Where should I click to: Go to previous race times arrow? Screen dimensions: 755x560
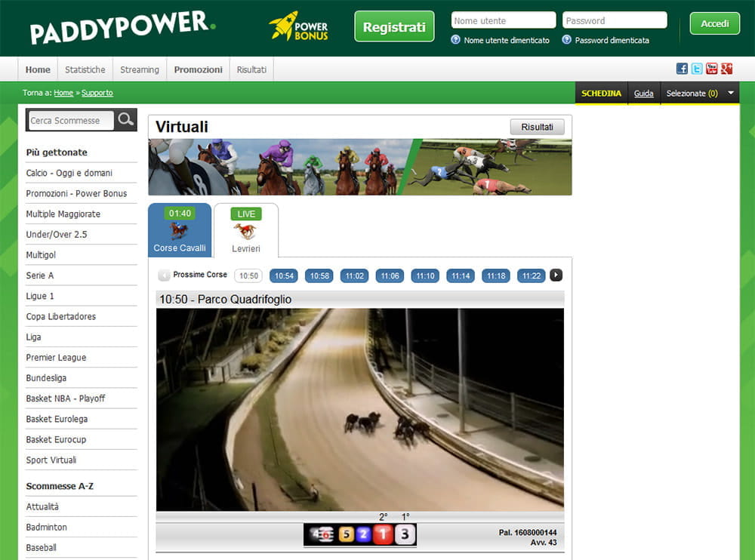(164, 275)
